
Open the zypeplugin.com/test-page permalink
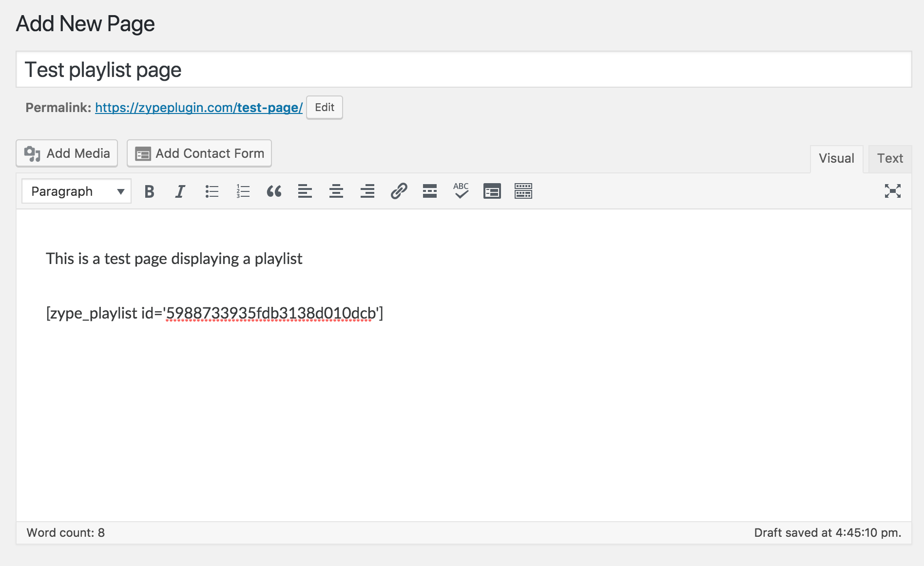point(199,108)
